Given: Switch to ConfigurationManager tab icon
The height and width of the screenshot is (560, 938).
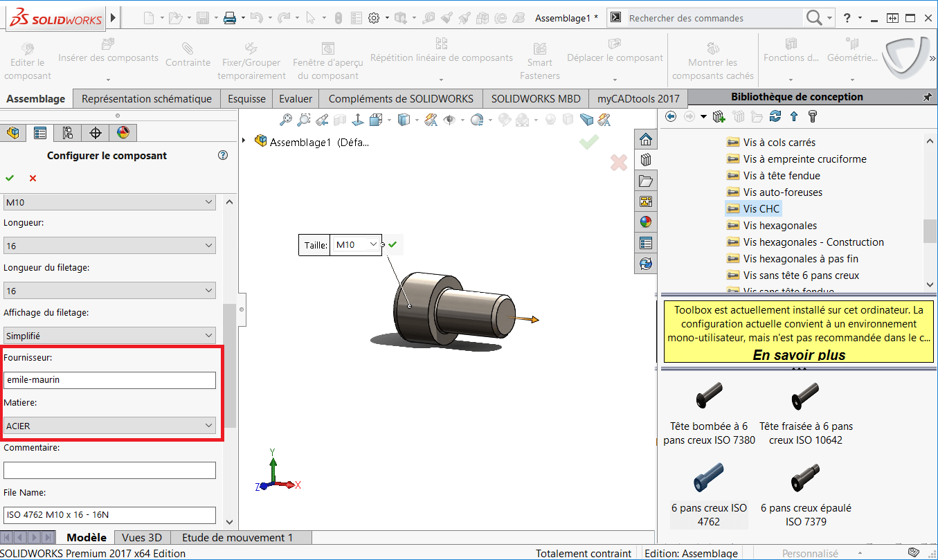Looking at the screenshot, I should 68,133.
